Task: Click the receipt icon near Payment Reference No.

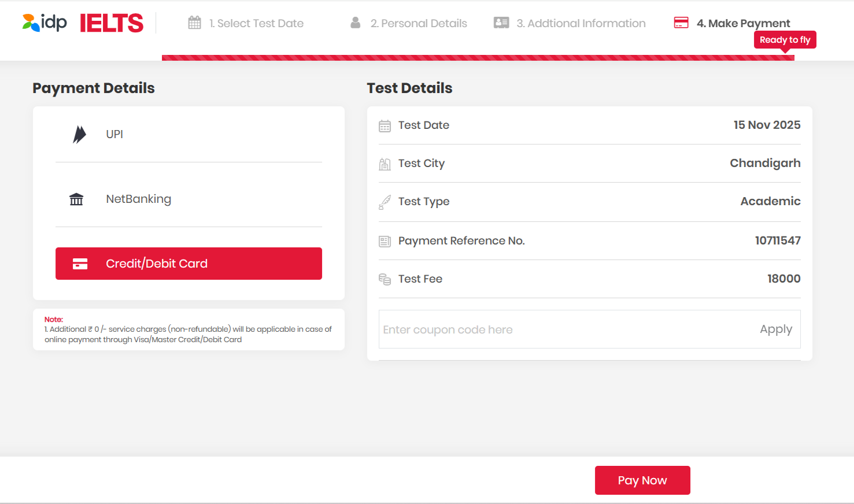Action: coord(385,240)
